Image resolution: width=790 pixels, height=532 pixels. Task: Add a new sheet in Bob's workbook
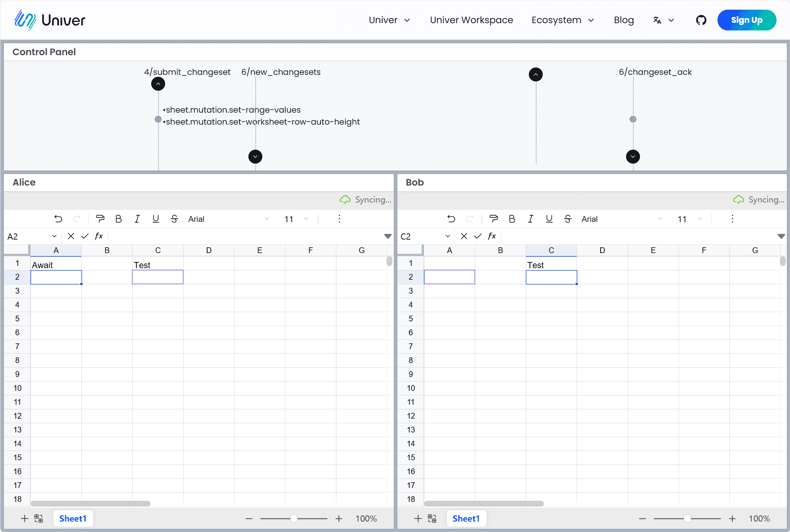tap(418, 518)
